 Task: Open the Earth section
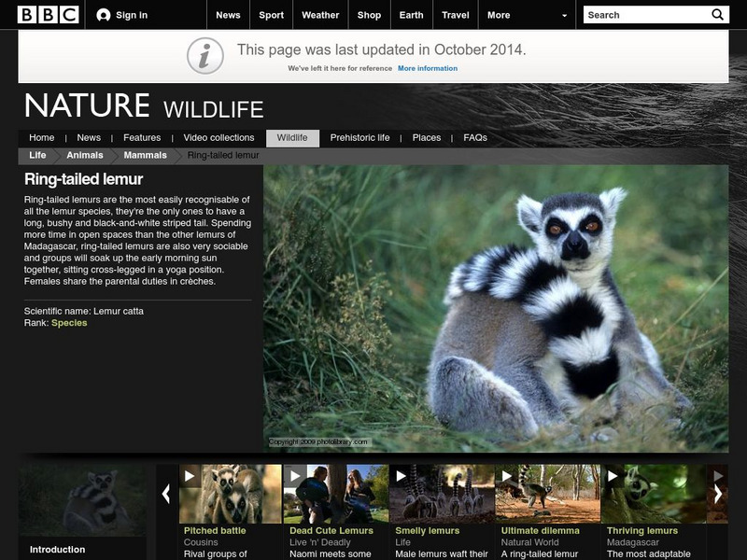click(411, 15)
